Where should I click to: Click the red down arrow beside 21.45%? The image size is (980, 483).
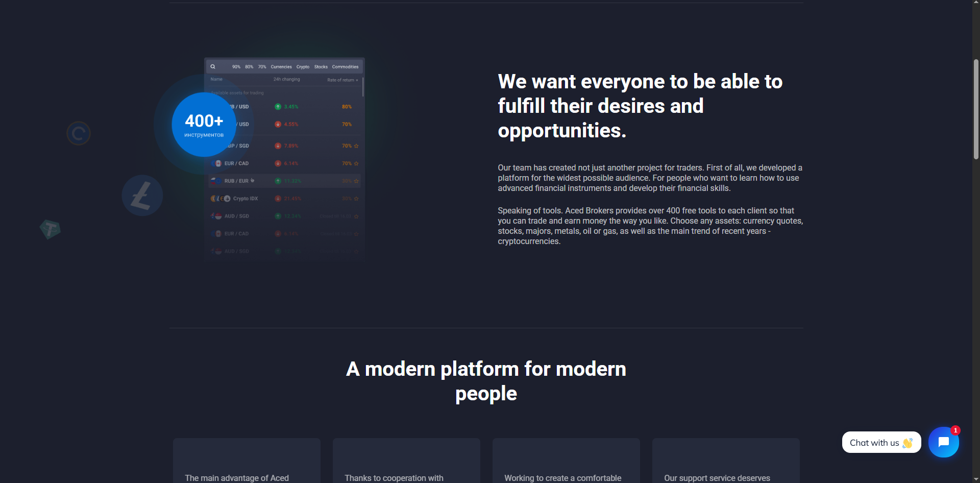tap(278, 199)
